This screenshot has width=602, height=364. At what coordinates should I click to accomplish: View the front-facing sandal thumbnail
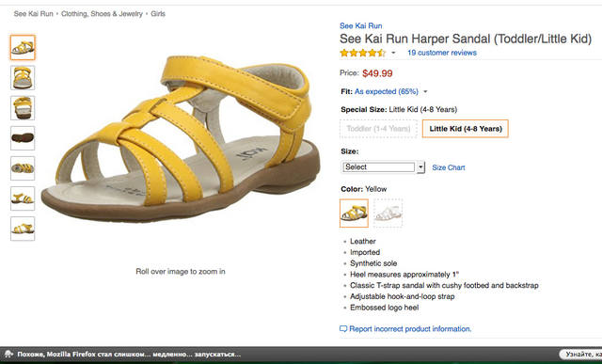pos(23,78)
